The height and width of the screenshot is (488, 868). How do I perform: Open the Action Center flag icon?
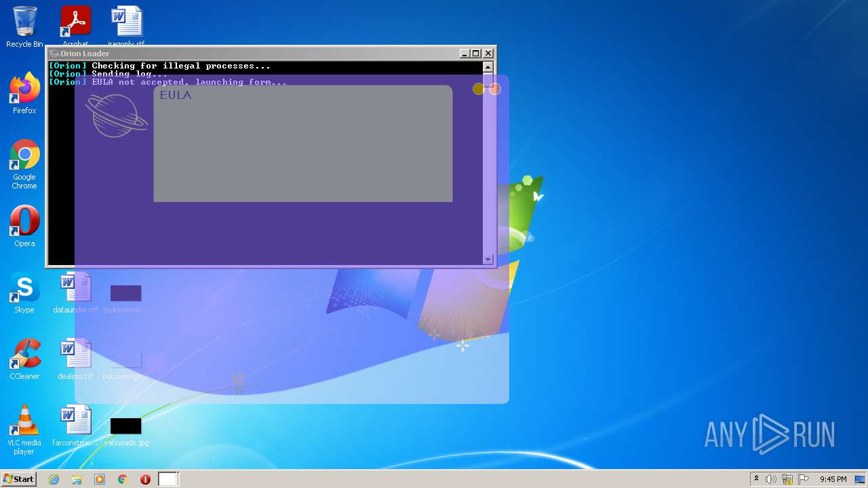804,479
